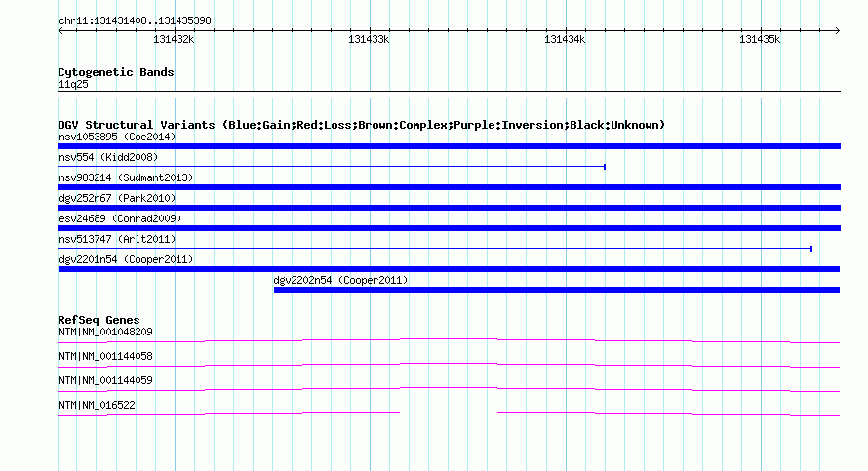Click the 131432k ruler tick label
This screenshot has width=868, height=471.
click(174, 39)
